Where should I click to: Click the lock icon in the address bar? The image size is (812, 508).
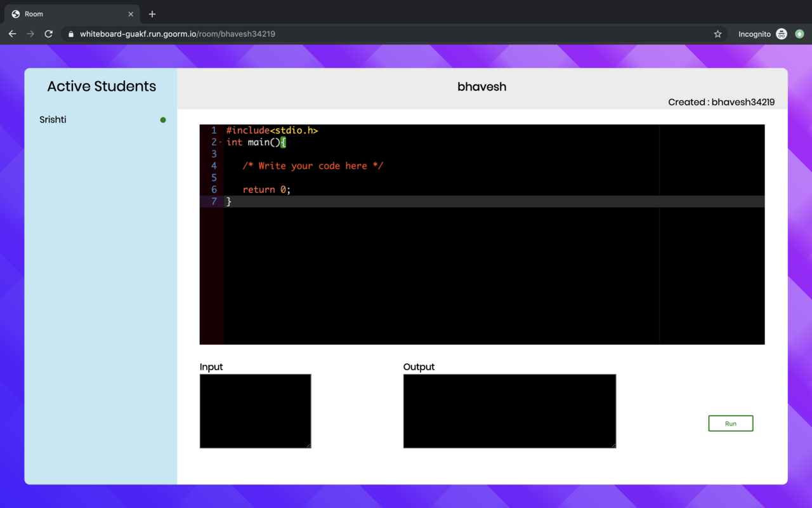click(x=71, y=34)
